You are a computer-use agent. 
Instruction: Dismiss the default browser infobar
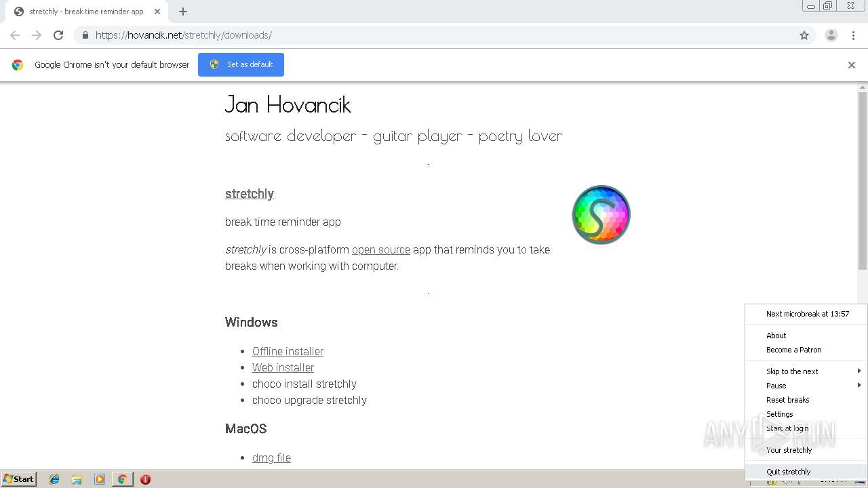[852, 65]
